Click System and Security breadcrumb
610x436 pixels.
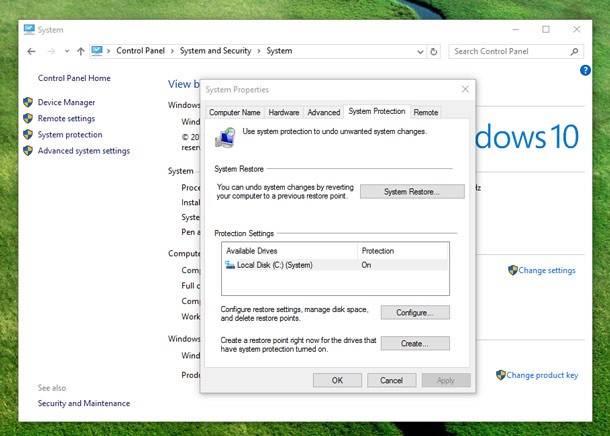tap(216, 51)
